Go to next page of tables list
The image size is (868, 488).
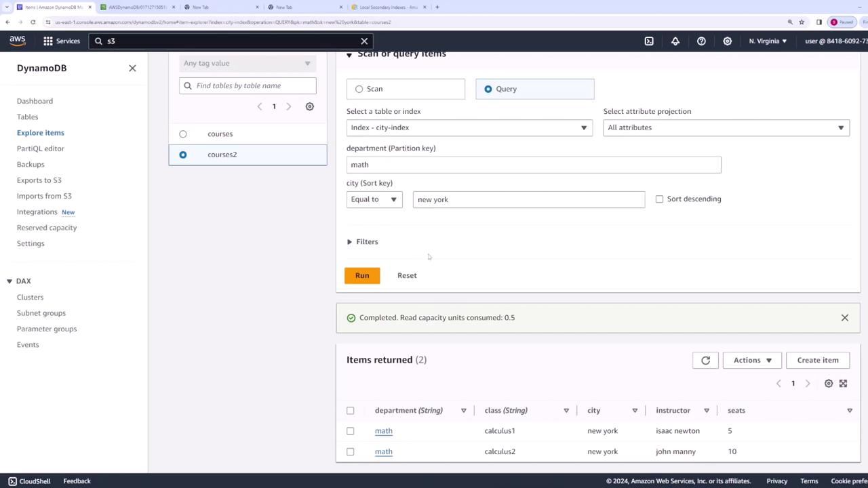(289, 106)
